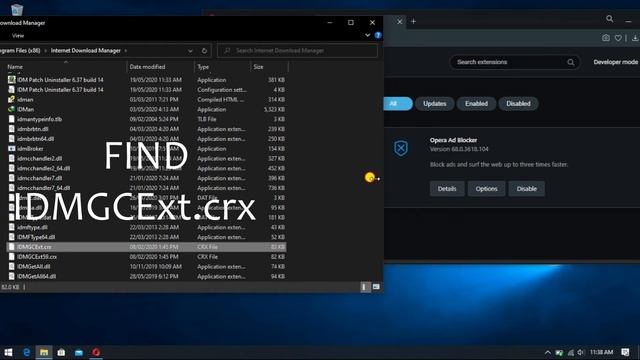Click the Opera bookmark heart icon
The height and width of the screenshot is (360, 640).
point(618,38)
